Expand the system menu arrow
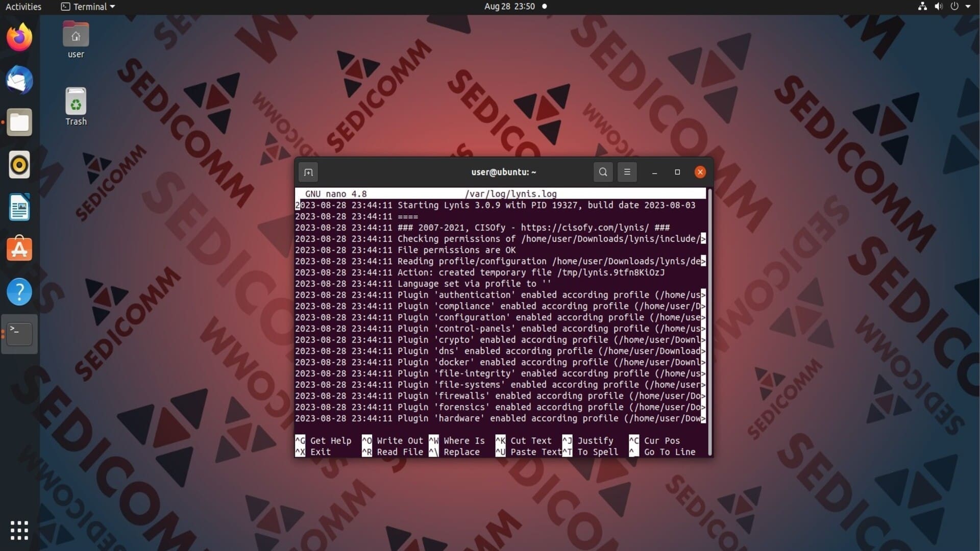The image size is (980, 551). coord(968,7)
